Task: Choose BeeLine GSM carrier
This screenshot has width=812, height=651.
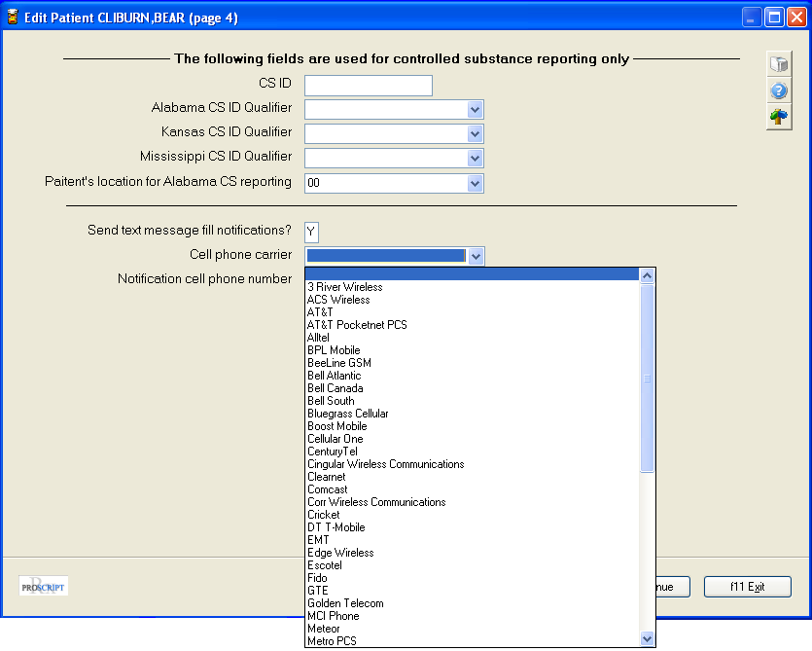Action: 473,363
